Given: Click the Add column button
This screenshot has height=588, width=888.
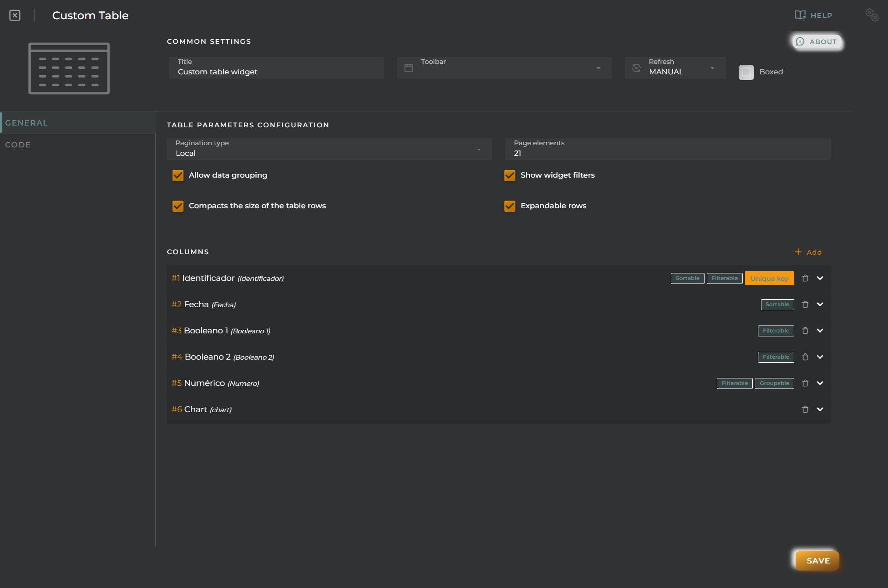Looking at the screenshot, I should point(808,251).
